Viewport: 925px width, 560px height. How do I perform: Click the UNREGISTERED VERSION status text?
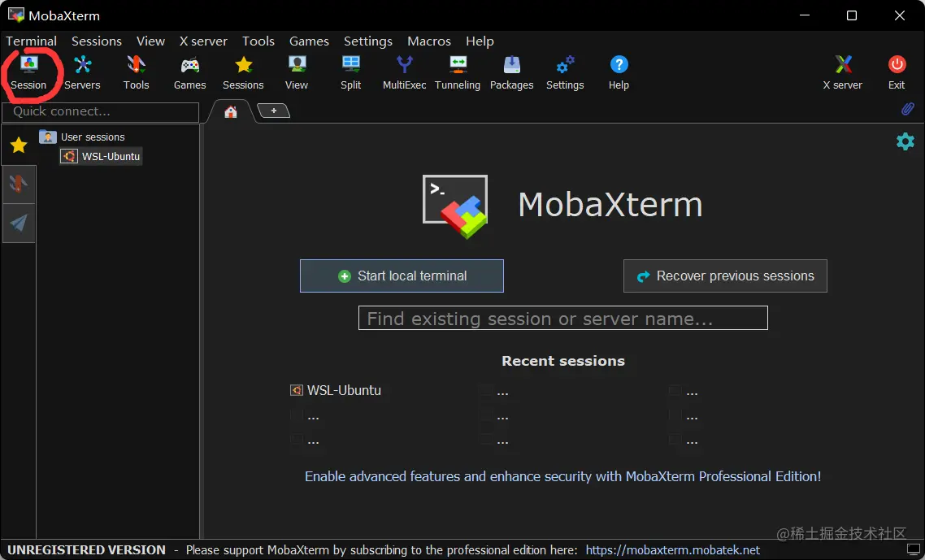point(86,550)
